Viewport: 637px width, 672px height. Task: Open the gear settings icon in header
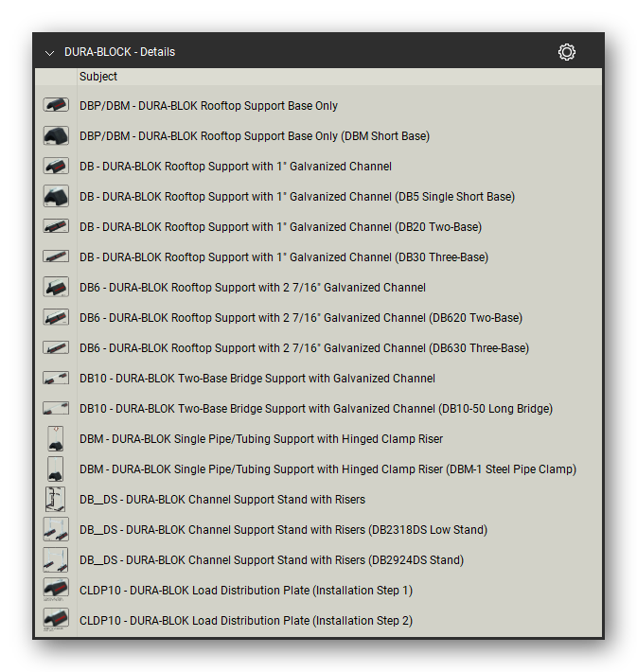[567, 52]
